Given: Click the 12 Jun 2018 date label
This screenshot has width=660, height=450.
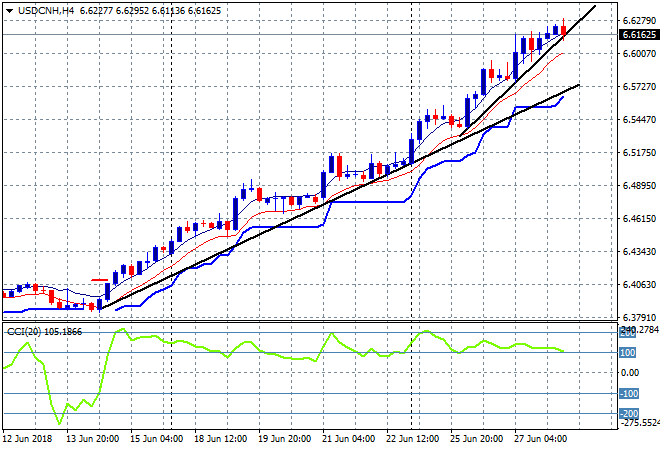Looking at the screenshot, I should pyautogui.click(x=28, y=438).
